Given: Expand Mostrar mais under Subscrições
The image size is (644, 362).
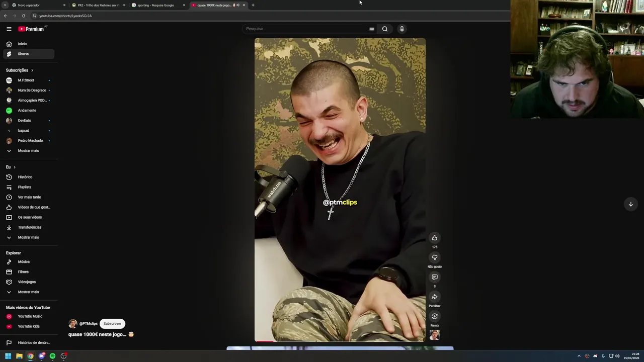Looking at the screenshot, I should (28, 151).
